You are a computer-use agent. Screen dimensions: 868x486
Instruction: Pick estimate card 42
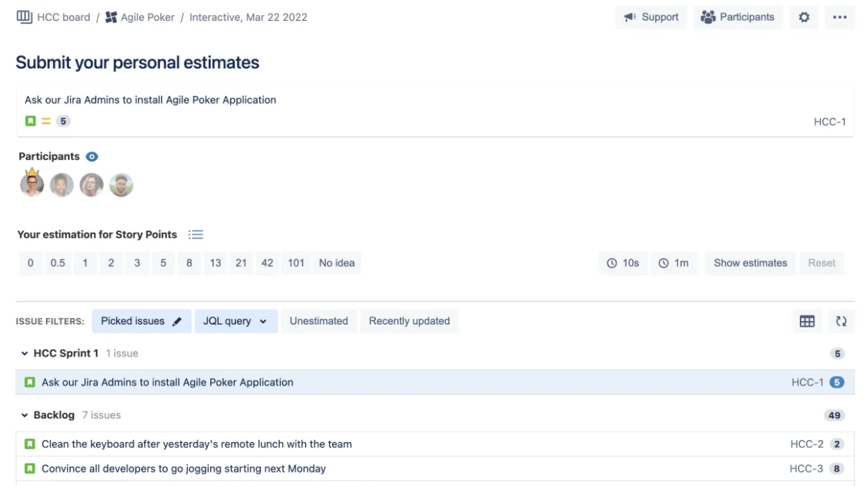(x=268, y=263)
